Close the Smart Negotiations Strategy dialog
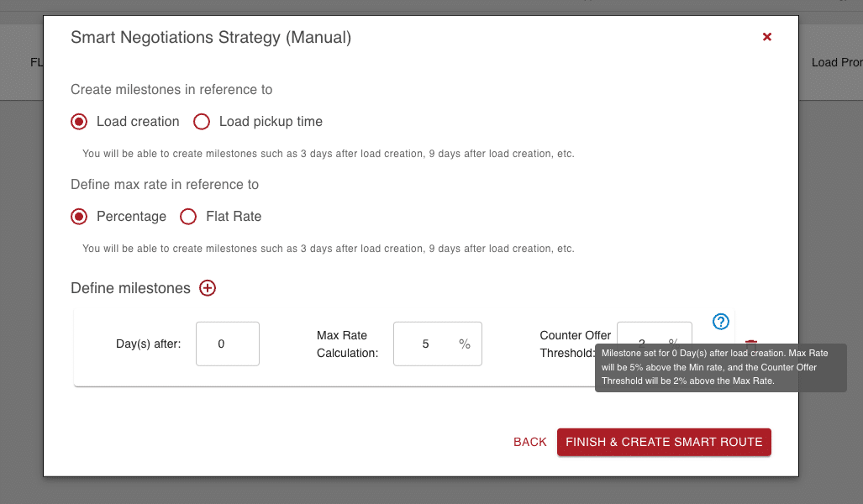 (766, 37)
